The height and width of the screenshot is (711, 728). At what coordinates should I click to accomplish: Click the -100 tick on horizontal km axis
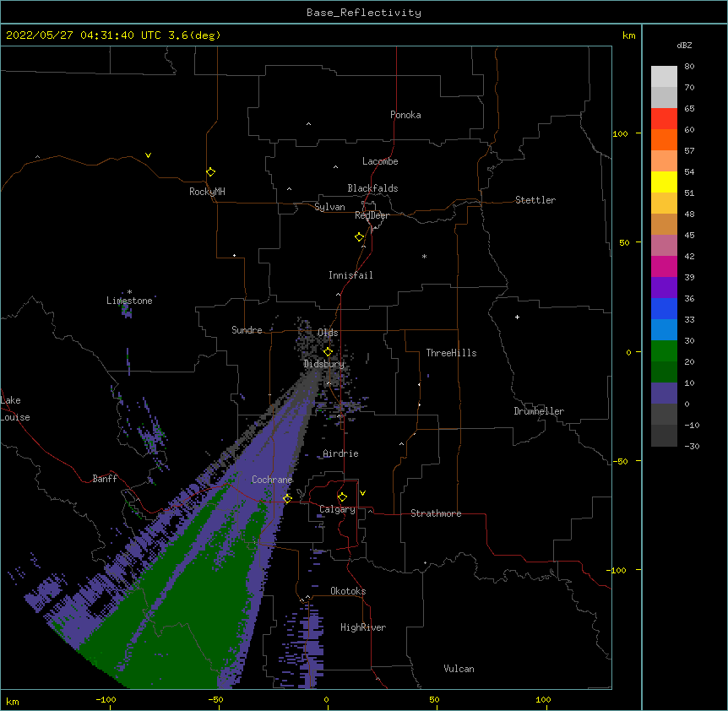[106, 699]
